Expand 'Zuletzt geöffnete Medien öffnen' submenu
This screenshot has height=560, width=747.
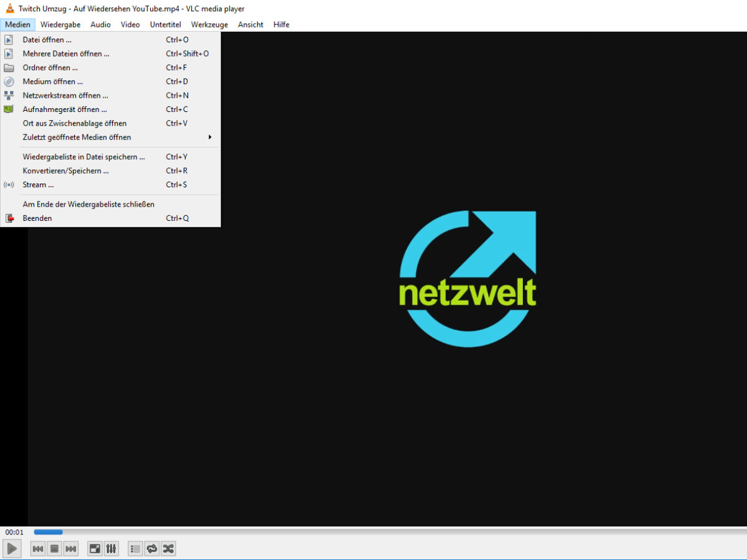point(110,138)
